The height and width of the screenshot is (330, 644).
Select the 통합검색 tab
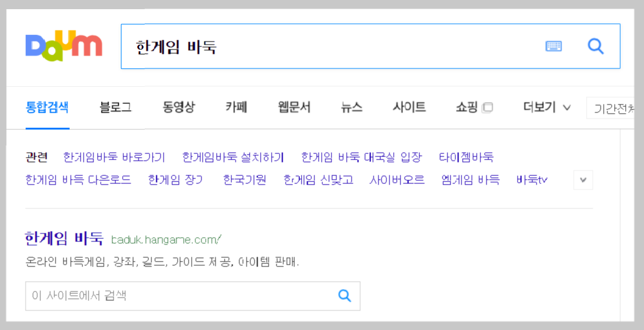click(x=47, y=108)
